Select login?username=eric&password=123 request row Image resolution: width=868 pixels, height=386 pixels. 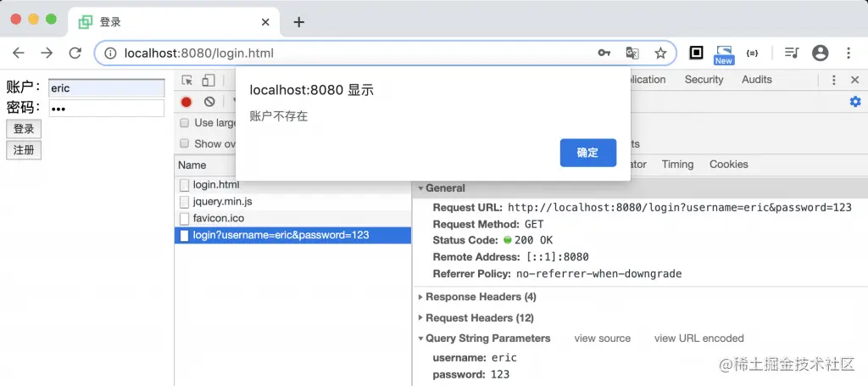tap(292, 235)
